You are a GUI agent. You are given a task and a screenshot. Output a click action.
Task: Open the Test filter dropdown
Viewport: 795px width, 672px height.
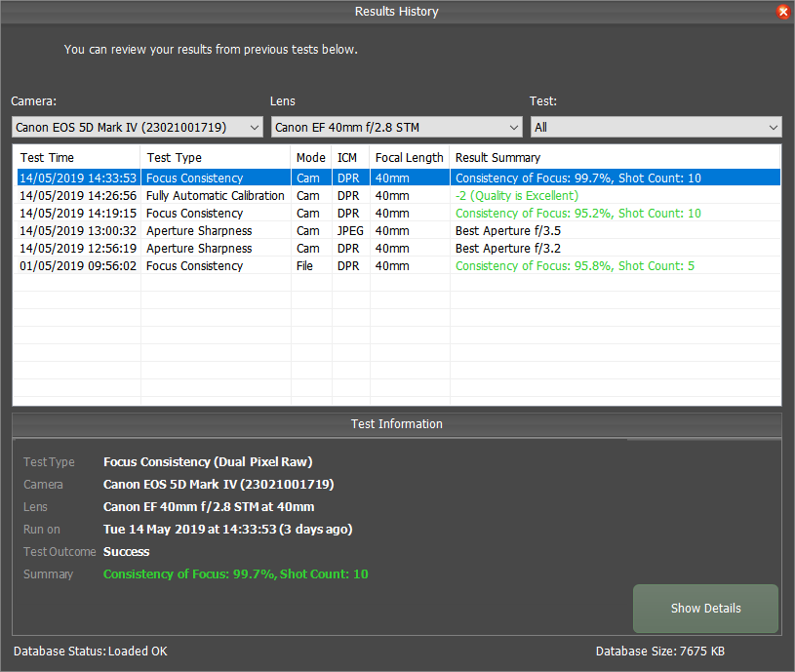coord(656,127)
